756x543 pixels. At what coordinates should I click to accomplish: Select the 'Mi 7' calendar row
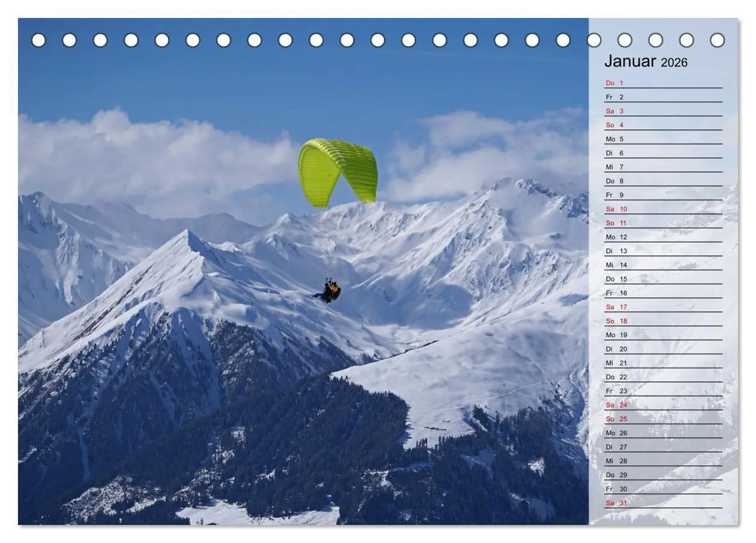pyautogui.click(x=663, y=167)
